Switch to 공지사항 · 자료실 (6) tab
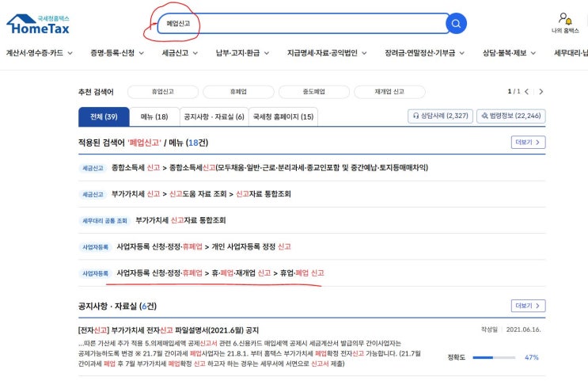Image resolution: width=588 pixels, height=381 pixels. coord(214,116)
